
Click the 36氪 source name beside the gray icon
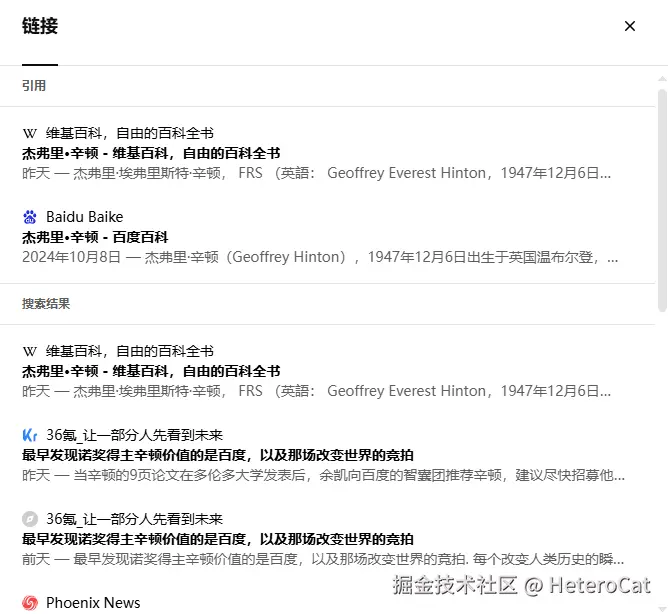pos(135,519)
